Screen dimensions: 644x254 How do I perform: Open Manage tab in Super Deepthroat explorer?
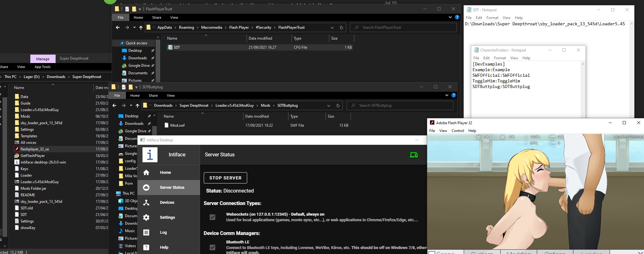(43, 59)
